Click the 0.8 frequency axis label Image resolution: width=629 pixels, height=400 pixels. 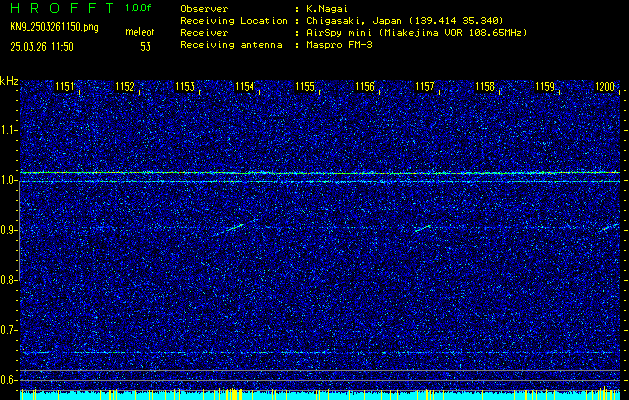point(7,280)
